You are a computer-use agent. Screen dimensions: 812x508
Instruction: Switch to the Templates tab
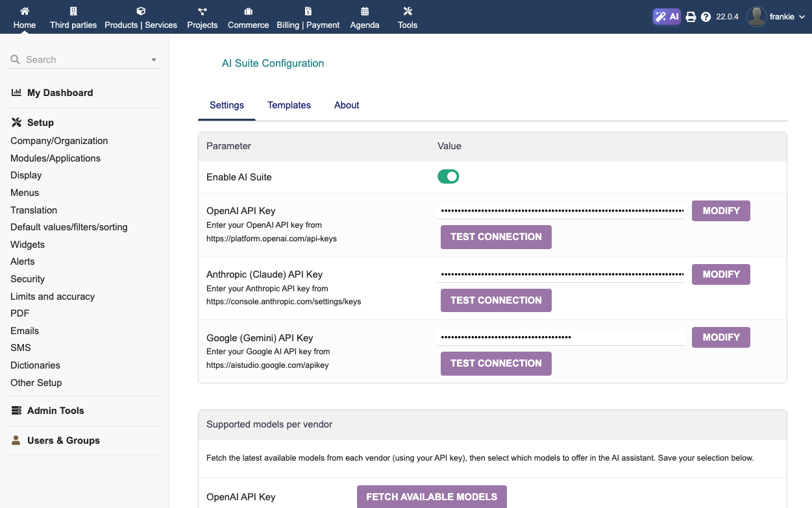289,105
